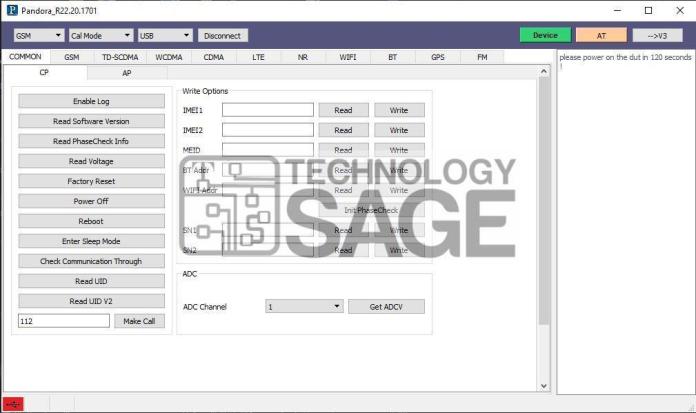Click the Reboot button
This screenshot has width=696, height=413.
coord(91,221)
